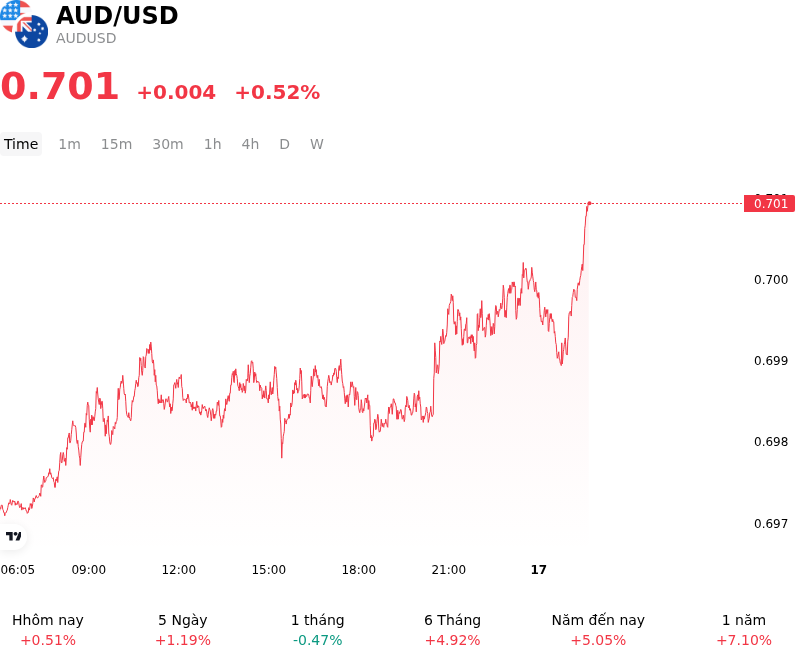
Task: Select the 4h interval
Action: click(250, 144)
